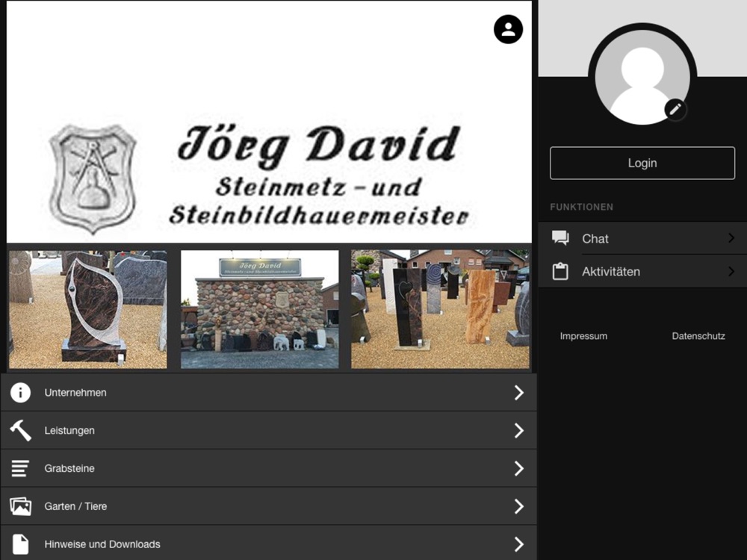Expand the Garten / Tiere row chevron
Viewport: 747px width, 560px height.
519,506
